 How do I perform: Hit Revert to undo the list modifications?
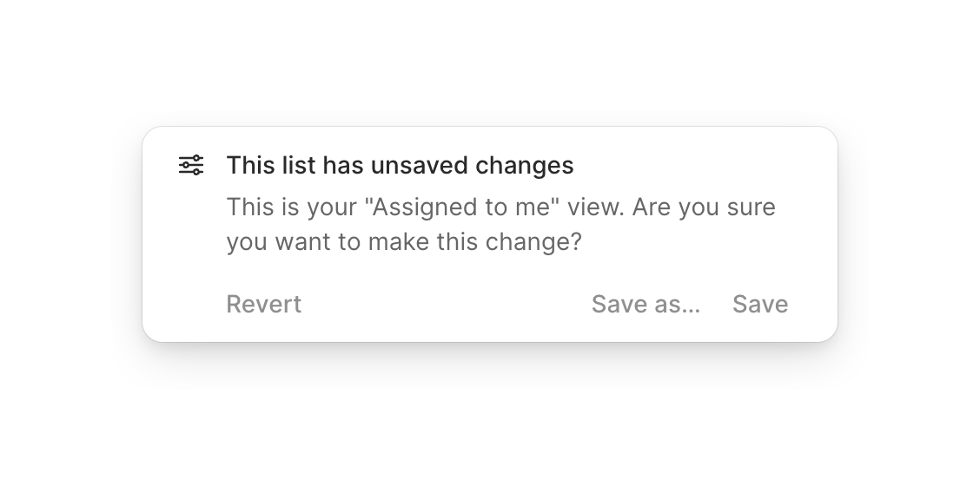point(264,304)
